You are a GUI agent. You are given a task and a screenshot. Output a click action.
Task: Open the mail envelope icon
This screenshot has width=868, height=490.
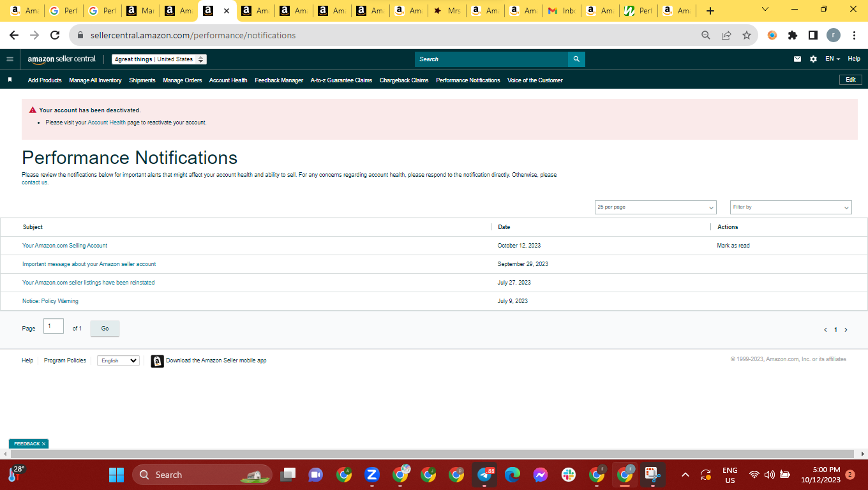click(x=797, y=59)
